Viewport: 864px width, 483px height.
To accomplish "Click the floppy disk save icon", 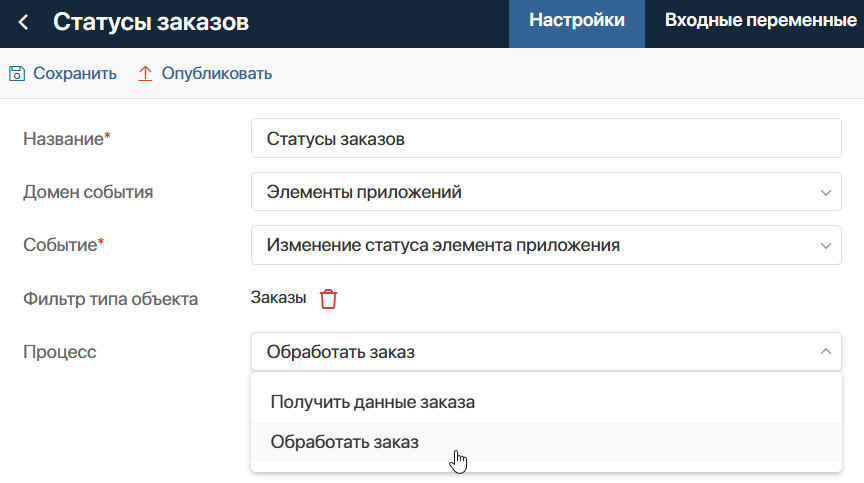I will click(x=17, y=73).
